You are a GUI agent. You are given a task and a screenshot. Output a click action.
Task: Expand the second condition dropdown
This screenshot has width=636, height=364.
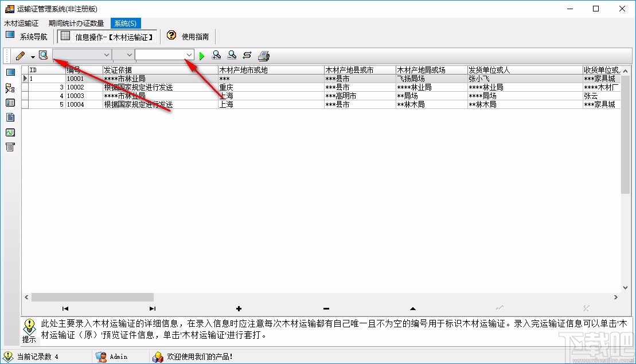click(x=129, y=55)
